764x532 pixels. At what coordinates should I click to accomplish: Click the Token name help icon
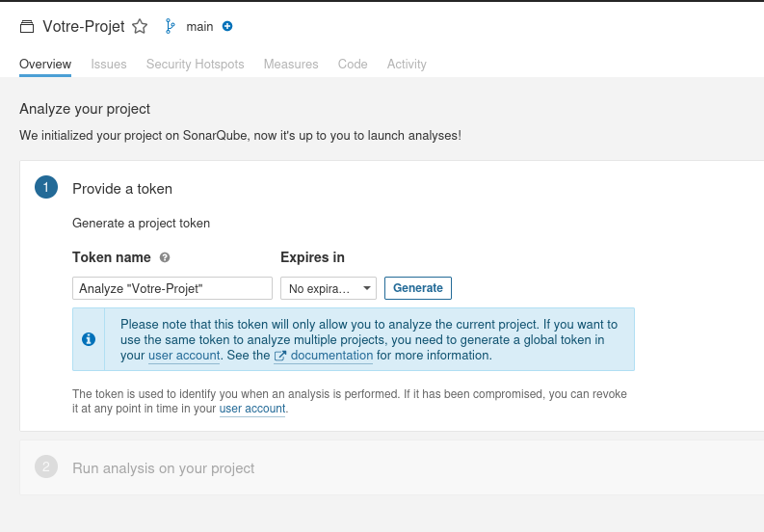pyautogui.click(x=165, y=257)
